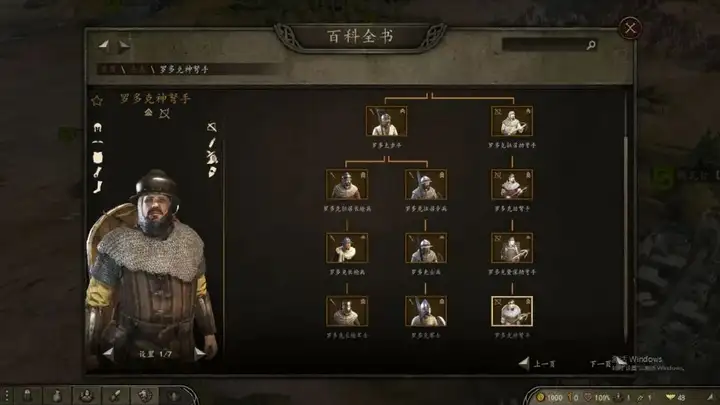The image size is (720, 405).
Task: Click the 下一页 next page button
Action: coord(607,364)
